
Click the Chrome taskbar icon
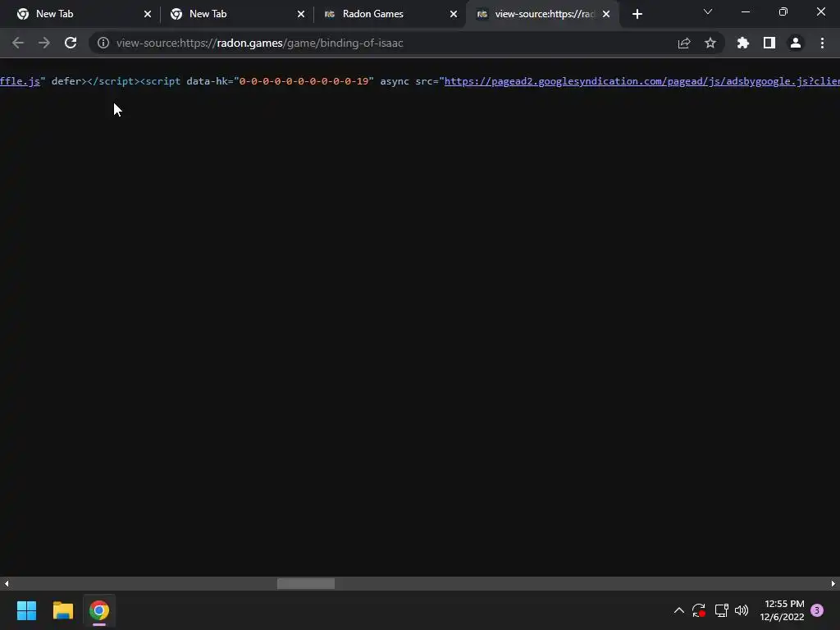99,610
